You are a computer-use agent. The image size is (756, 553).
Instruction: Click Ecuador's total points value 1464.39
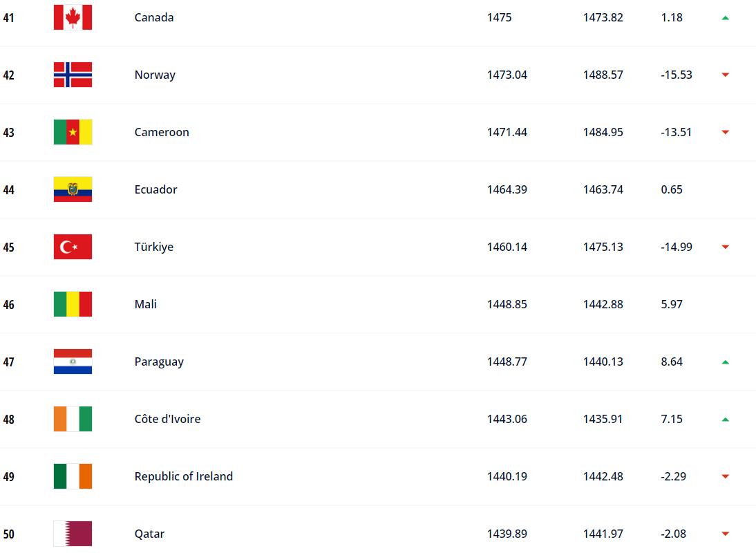click(507, 189)
